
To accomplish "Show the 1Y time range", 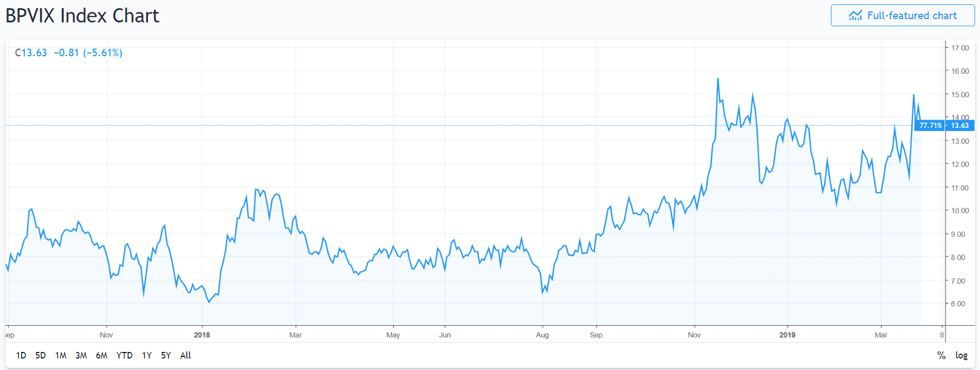I will click(x=147, y=355).
